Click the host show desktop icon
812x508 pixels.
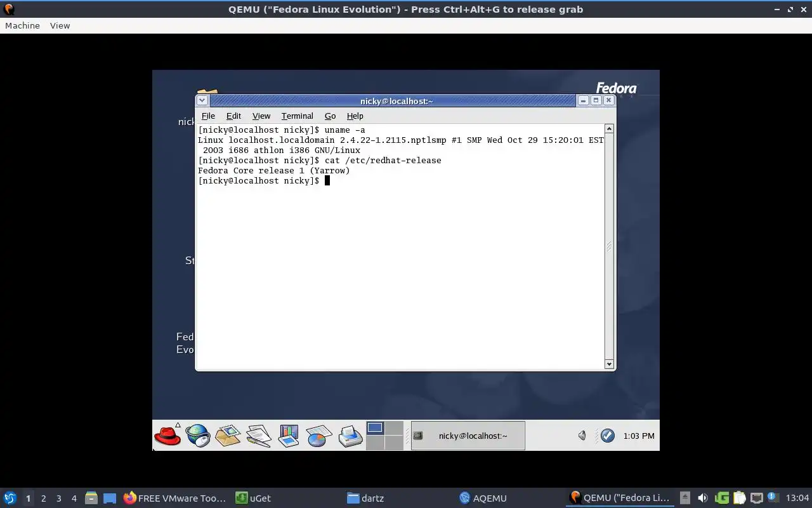[x=110, y=498]
